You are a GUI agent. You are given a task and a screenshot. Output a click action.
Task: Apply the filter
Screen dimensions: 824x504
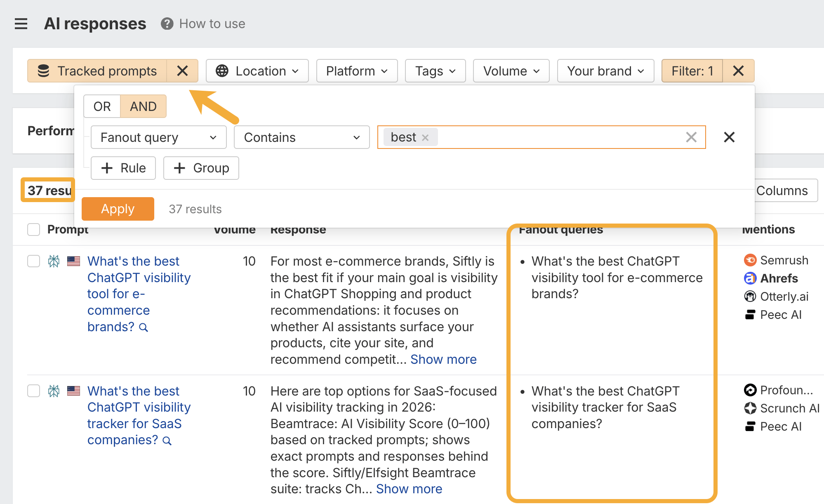[118, 209]
